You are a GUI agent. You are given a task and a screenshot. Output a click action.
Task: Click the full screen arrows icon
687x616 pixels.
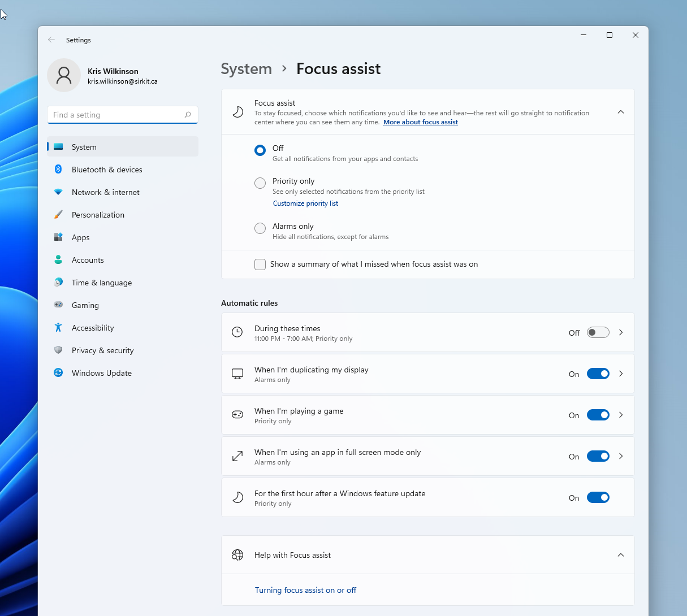point(237,456)
